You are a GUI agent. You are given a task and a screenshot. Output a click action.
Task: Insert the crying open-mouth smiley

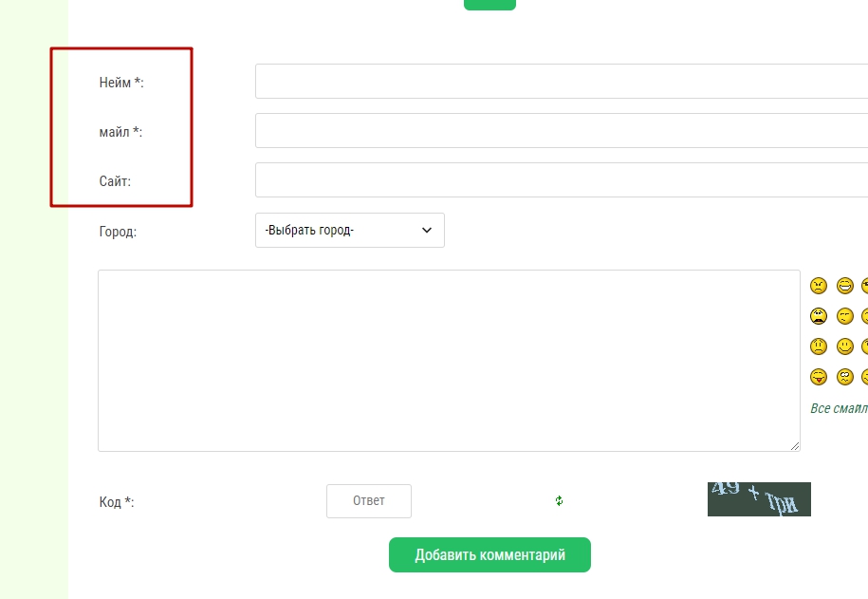coord(819,316)
